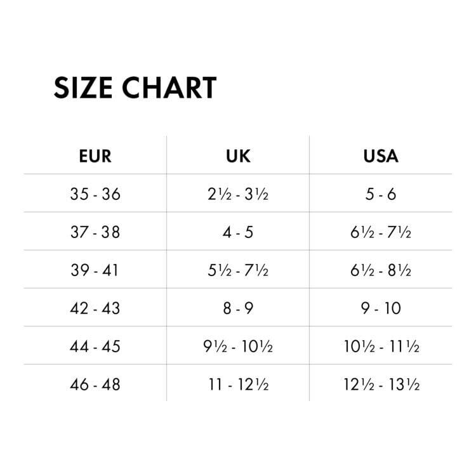Pick UK size 8 - 9 cell
This screenshot has height=476, width=476.
click(x=238, y=308)
